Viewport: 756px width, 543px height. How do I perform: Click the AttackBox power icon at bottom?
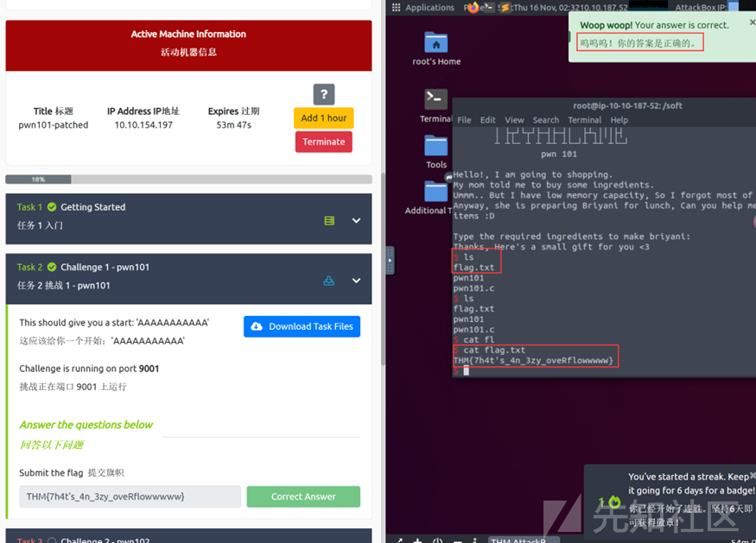(x=437, y=540)
